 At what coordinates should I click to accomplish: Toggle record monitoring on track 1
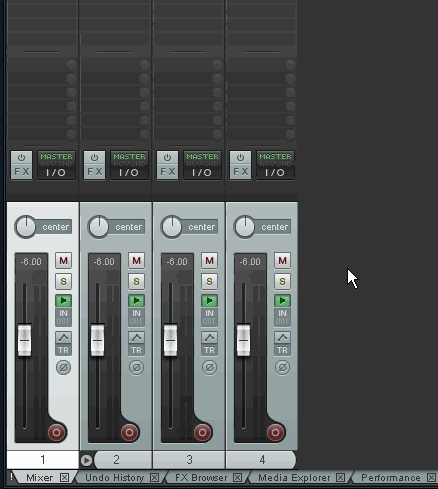point(63,301)
